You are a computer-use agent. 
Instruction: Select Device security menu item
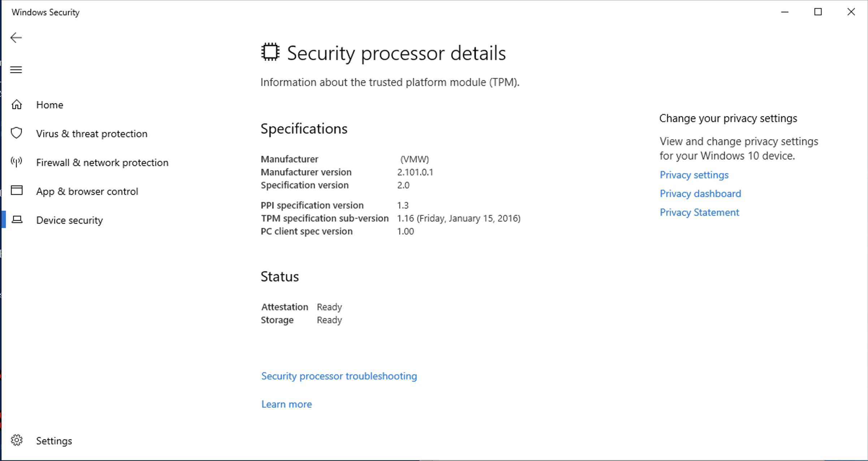pos(69,220)
